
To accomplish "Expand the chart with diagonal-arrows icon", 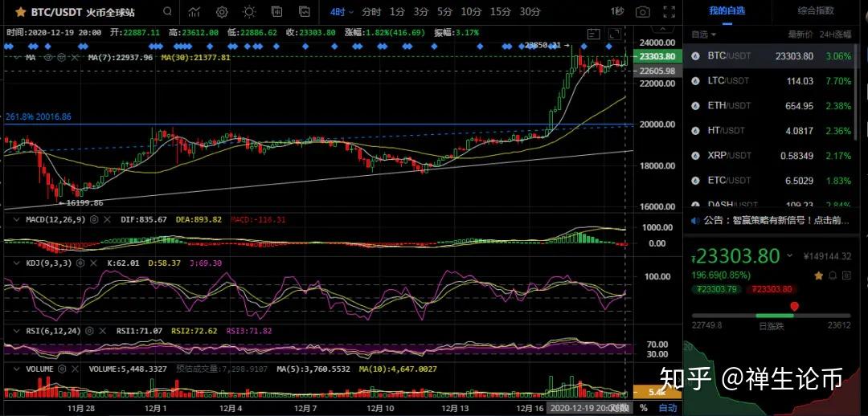I will pyautogui.click(x=614, y=34).
